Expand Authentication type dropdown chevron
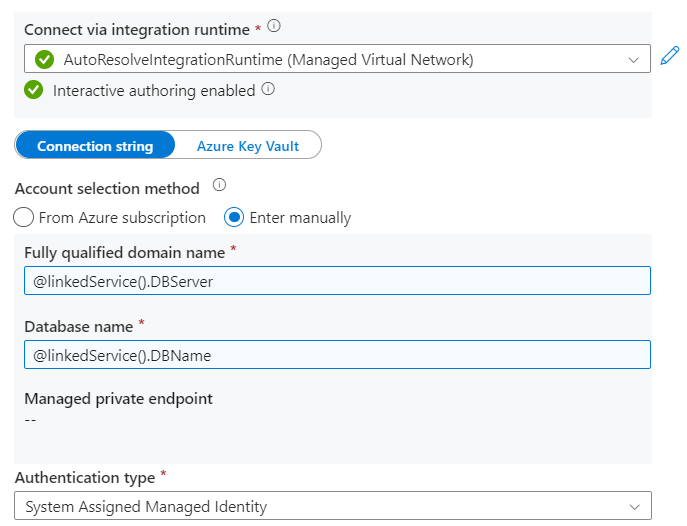687x526 pixels. tap(633, 507)
